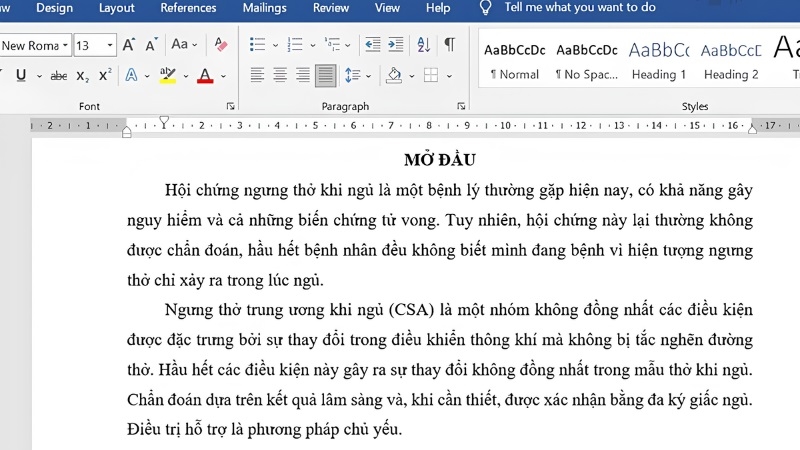Open bullet library dropdown arrow
The width and height of the screenshot is (800, 450).
click(276, 45)
